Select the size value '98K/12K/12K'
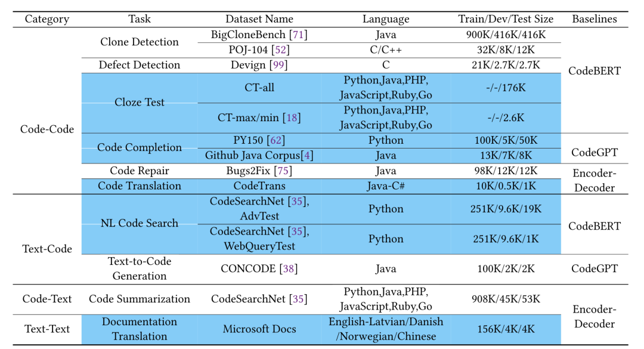This screenshot has height=349, width=644. tap(506, 171)
